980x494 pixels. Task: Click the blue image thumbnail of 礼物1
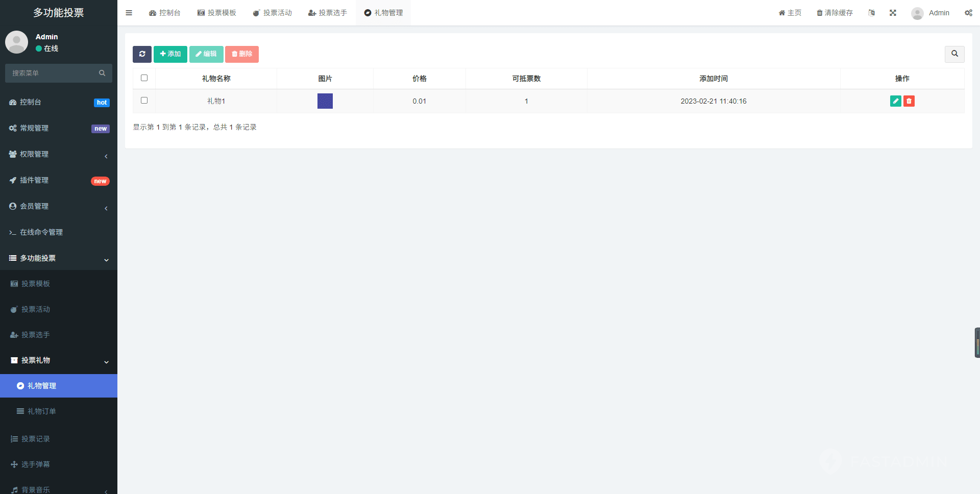pos(325,101)
